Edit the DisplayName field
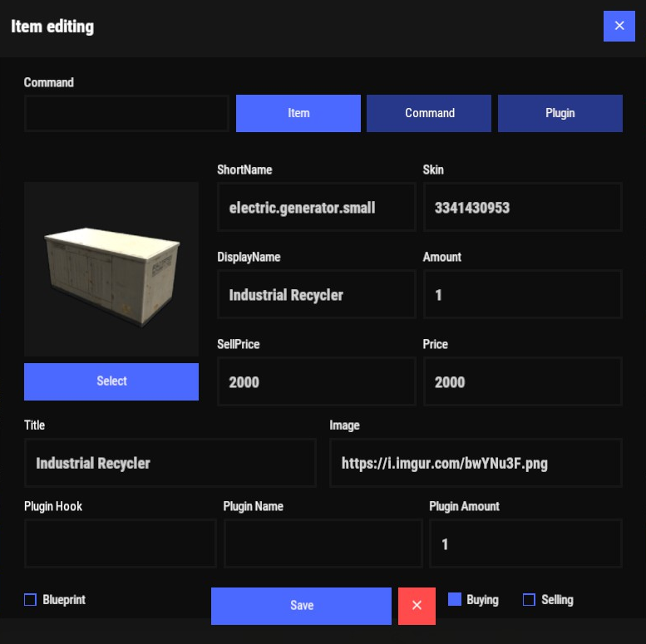 pyautogui.click(x=316, y=295)
